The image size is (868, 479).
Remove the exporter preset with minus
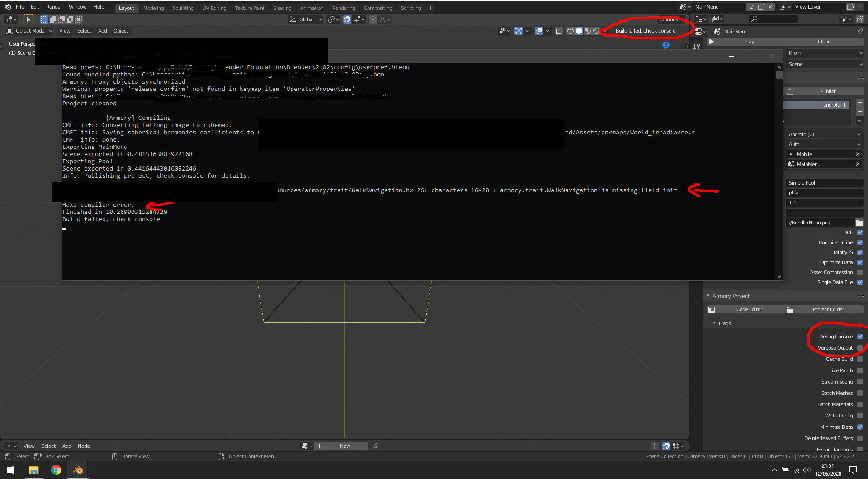[860, 111]
